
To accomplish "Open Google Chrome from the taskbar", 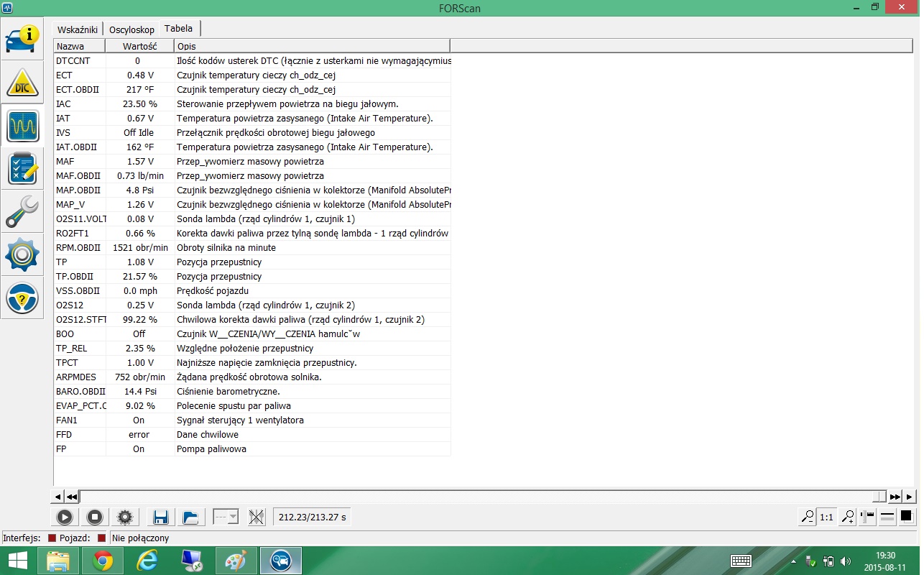I will point(103,561).
